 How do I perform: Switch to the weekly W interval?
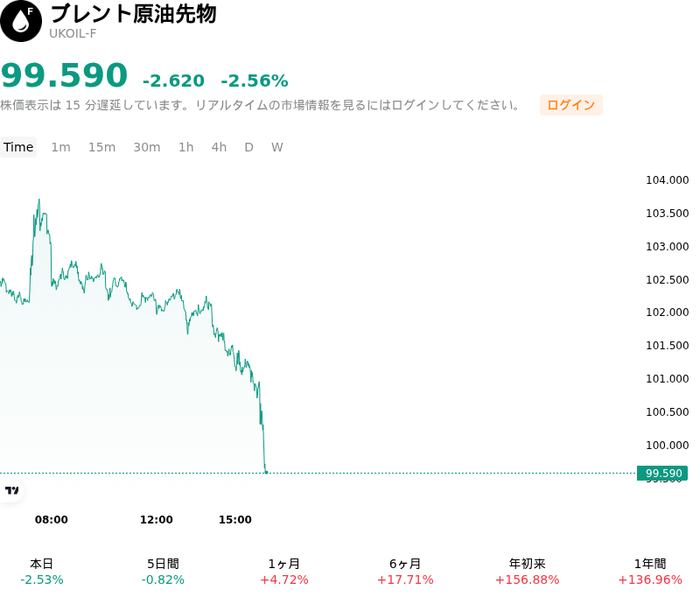click(277, 147)
